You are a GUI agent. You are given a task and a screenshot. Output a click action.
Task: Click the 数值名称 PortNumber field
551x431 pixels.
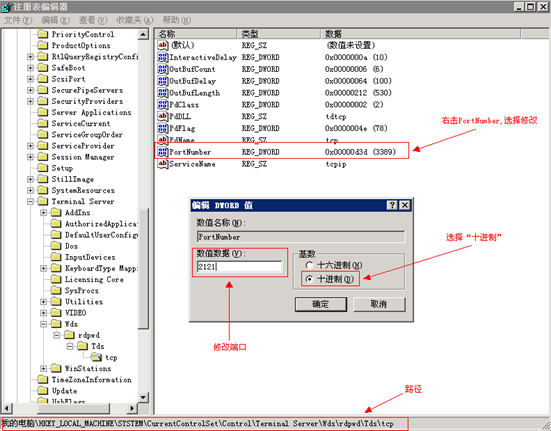tap(301, 237)
